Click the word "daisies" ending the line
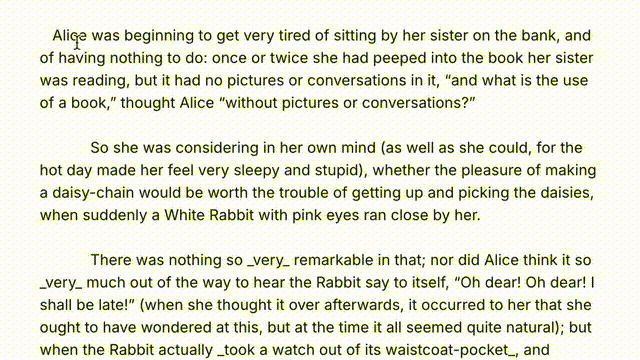 [566, 193]
